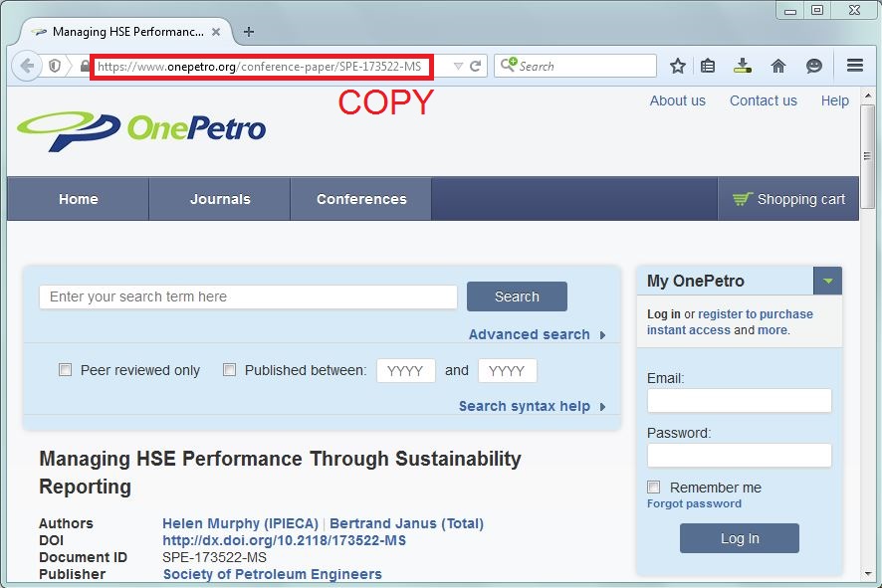Click the onepetro.org address bar URL

(x=260, y=67)
